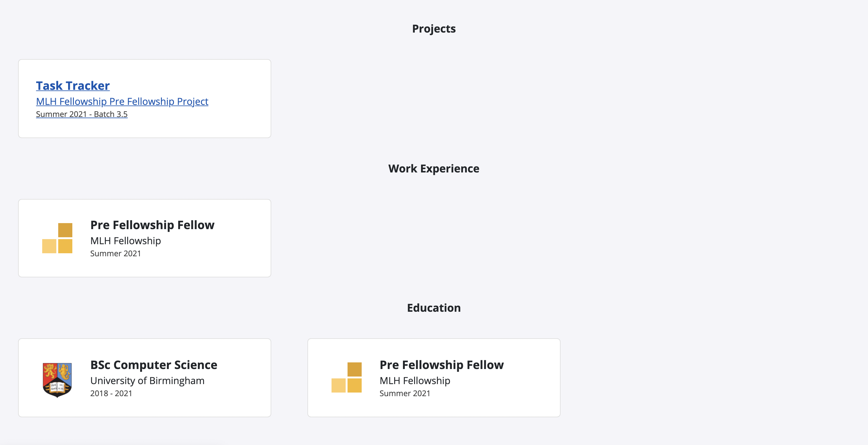Click the Summer 2021 - Batch 3.5 link

tap(82, 114)
